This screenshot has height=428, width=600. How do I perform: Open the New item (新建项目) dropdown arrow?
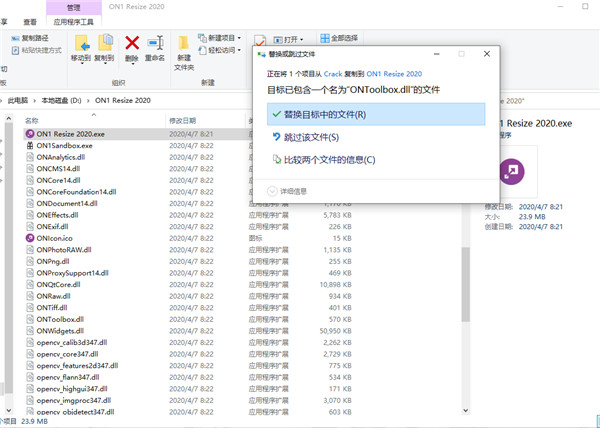239,38
